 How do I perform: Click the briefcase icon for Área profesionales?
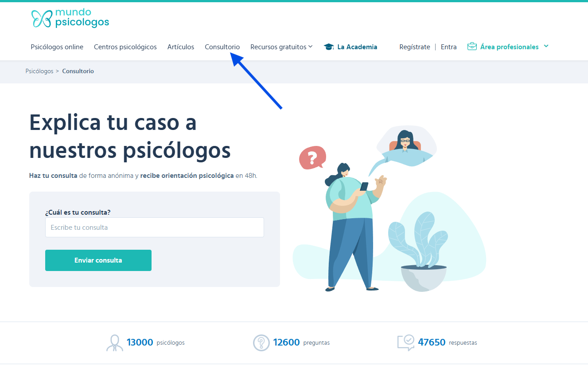coord(472,47)
